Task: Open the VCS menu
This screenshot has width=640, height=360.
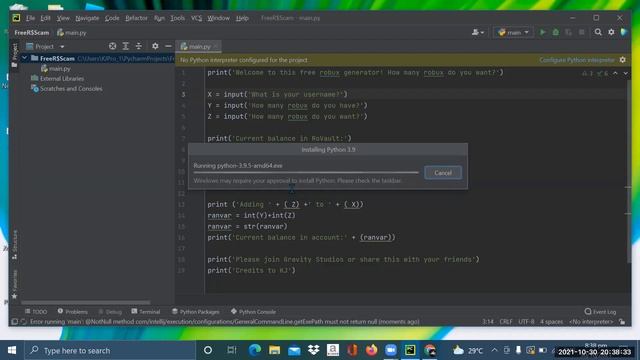Action: click(x=196, y=18)
